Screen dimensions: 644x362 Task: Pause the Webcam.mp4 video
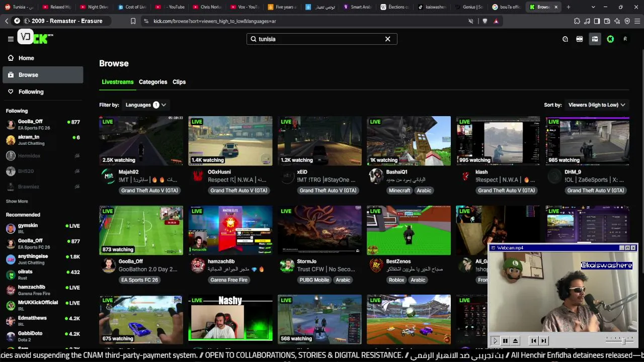tap(505, 341)
